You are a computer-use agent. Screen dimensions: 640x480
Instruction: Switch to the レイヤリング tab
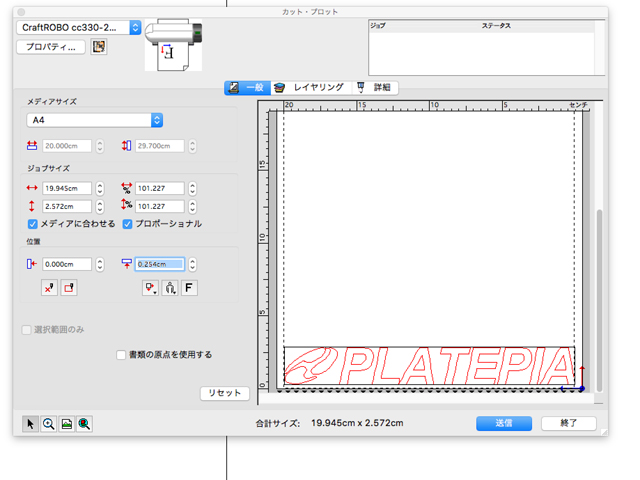click(310, 88)
